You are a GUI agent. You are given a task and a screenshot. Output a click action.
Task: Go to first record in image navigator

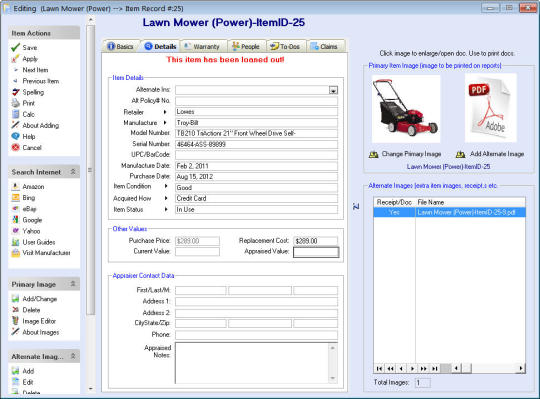tap(379, 368)
